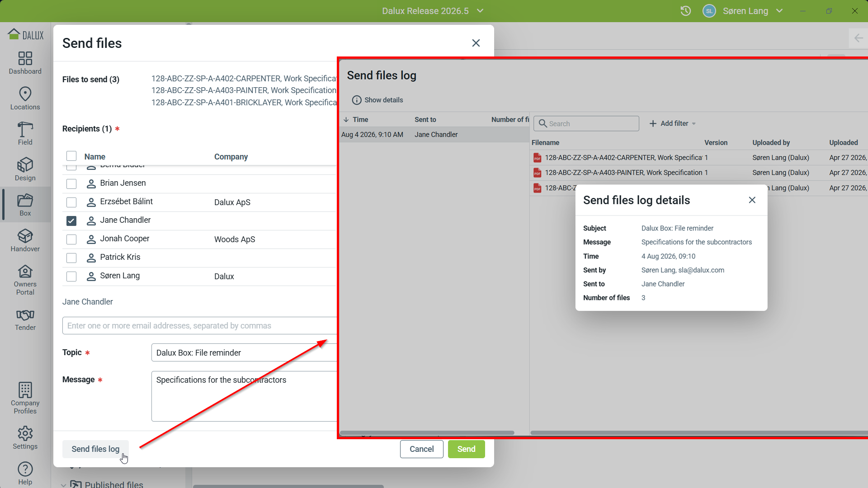Check the Jonah Cooper recipient checkbox

click(71, 239)
